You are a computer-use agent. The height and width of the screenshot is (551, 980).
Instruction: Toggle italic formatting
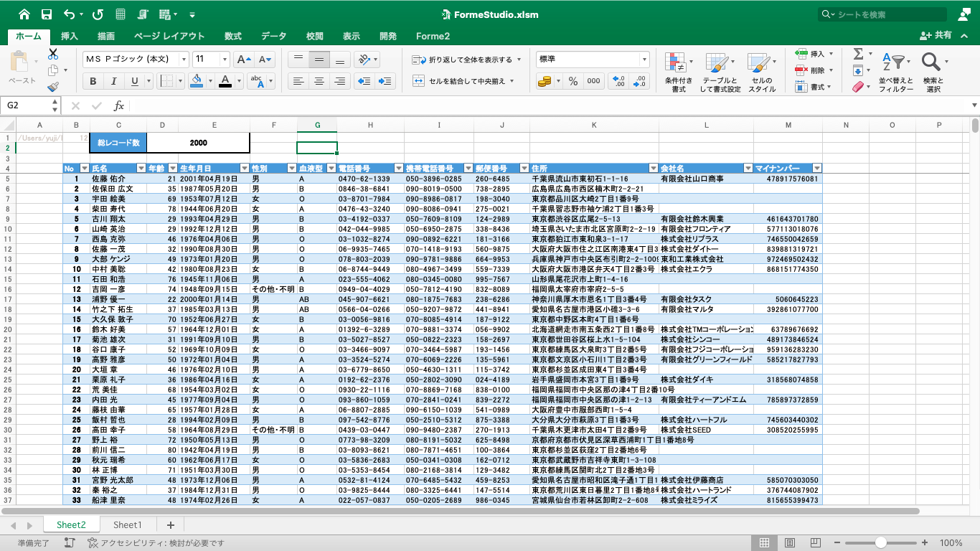coord(114,82)
